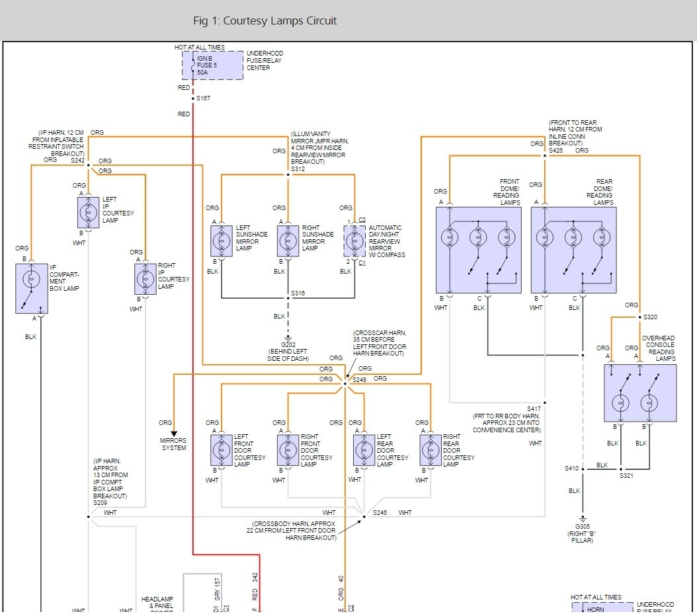
Task: Click the Right Front Door Courtesy Lamp symbol
Action: [288, 450]
